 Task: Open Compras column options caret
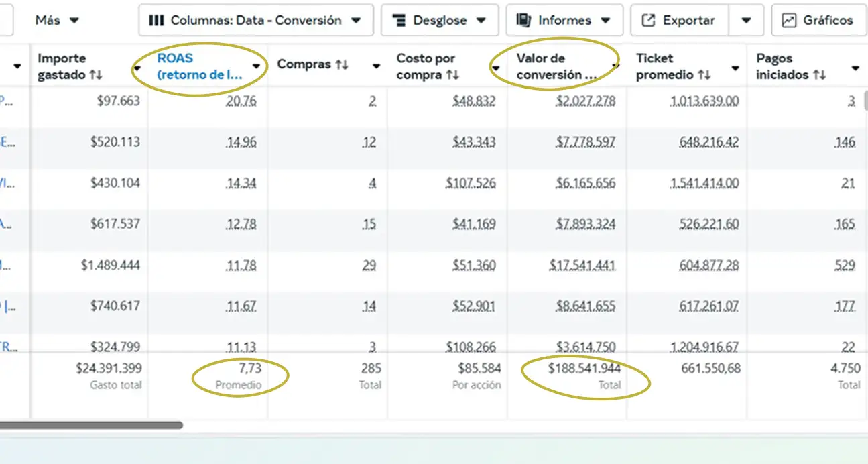[376, 66]
